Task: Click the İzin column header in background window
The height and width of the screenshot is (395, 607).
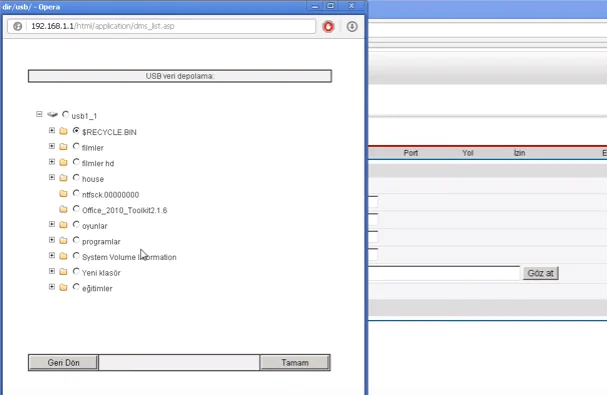Action: coord(520,153)
